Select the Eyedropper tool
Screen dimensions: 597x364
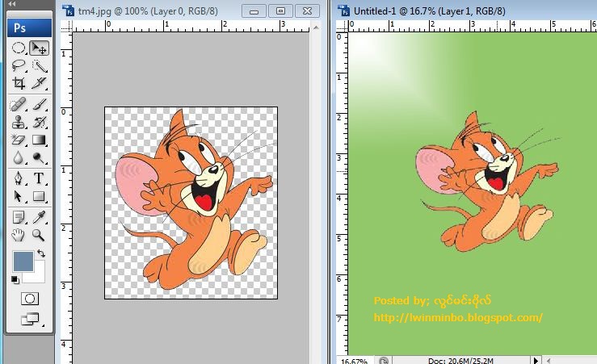(39, 217)
